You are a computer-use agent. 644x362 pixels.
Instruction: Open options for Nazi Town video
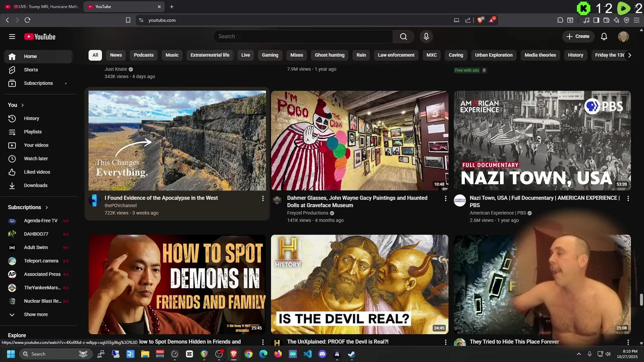pyautogui.click(x=628, y=199)
